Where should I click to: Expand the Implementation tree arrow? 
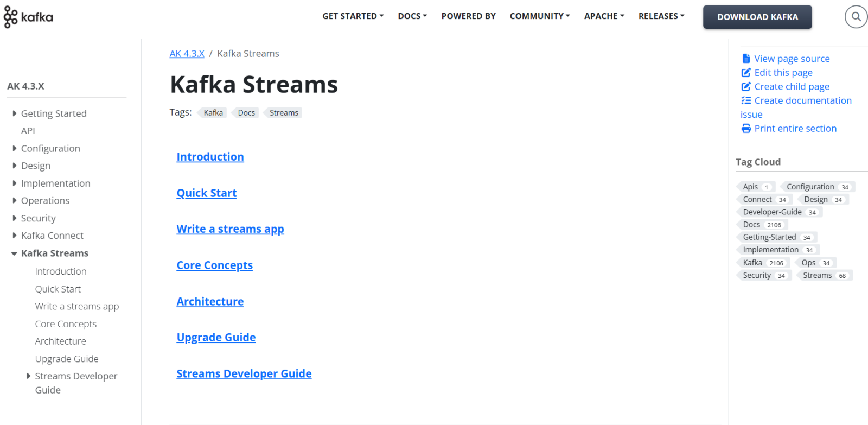point(15,183)
